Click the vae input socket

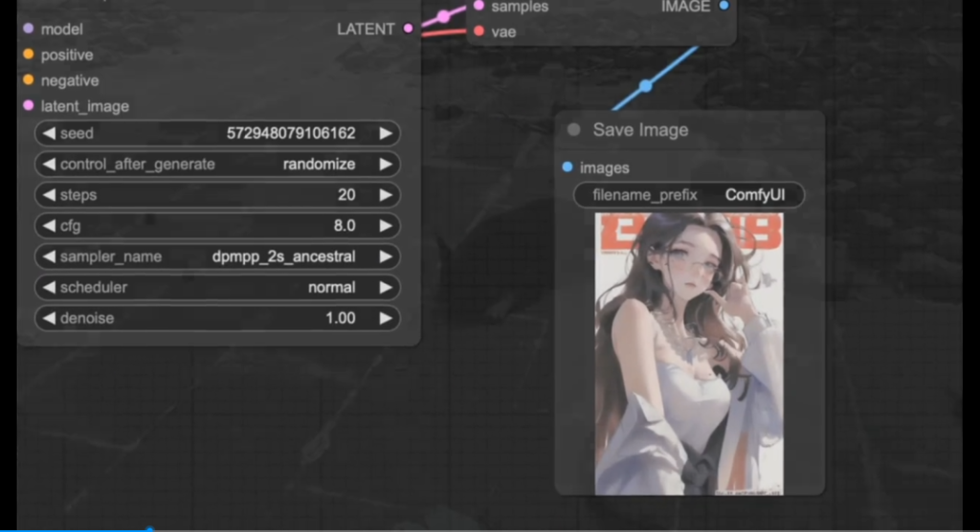[479, 31]
